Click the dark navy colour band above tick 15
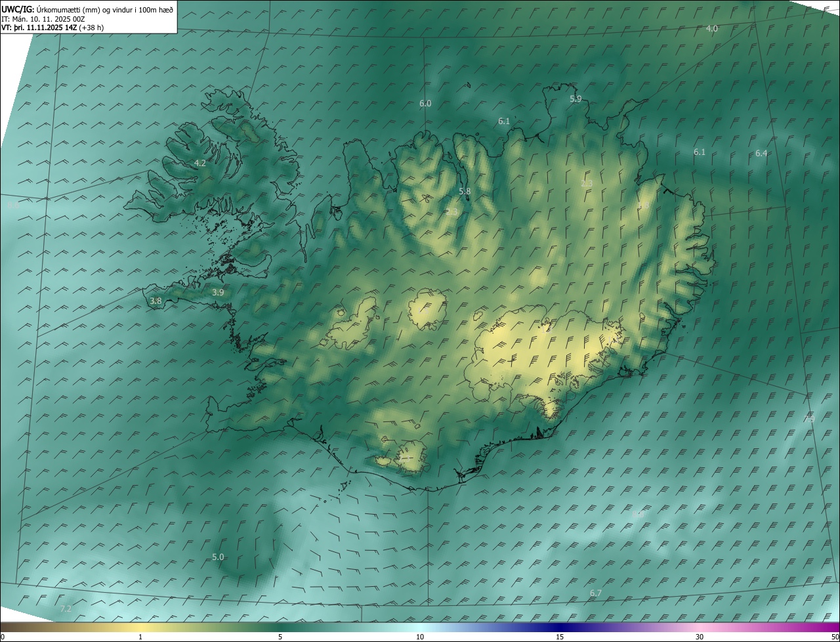Viewport: 840px width, 642px height. (x=560, y=627)
